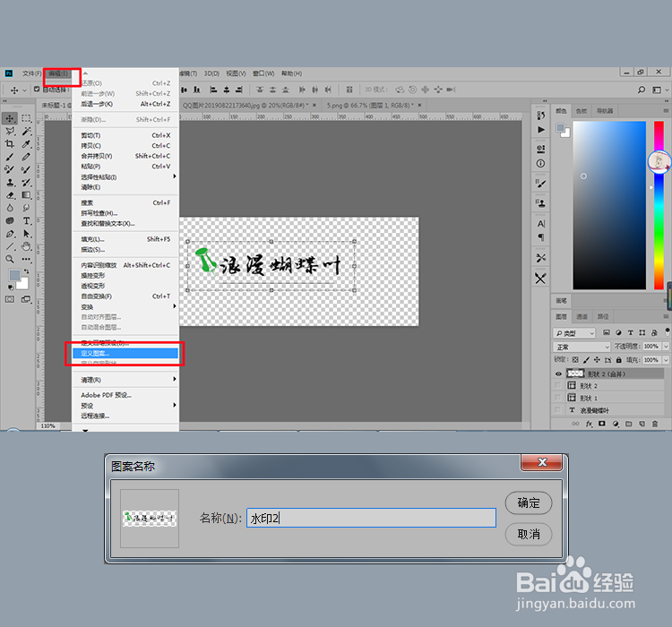Viewport: 672px width, 627px height.
Task: Click inside the color picker gradient field
Action: pyautogui.click(x=609, y=205)
